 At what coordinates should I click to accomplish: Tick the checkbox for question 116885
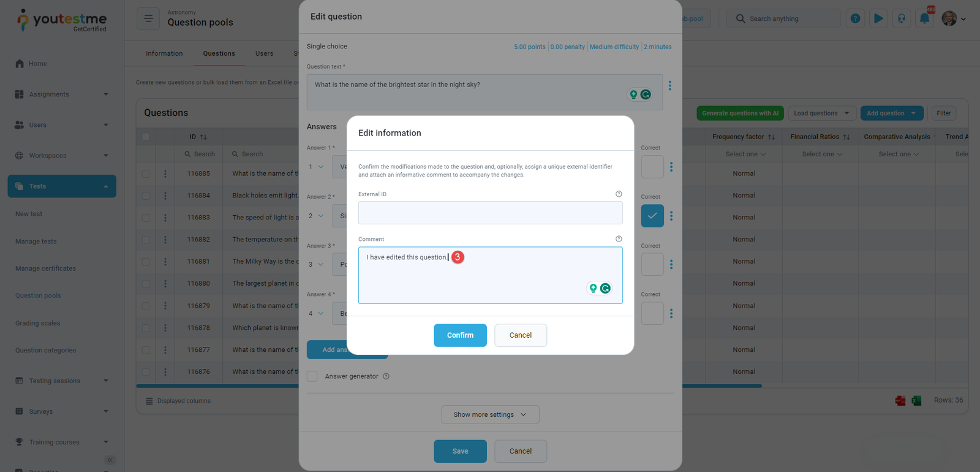click(x=146, y=174)
